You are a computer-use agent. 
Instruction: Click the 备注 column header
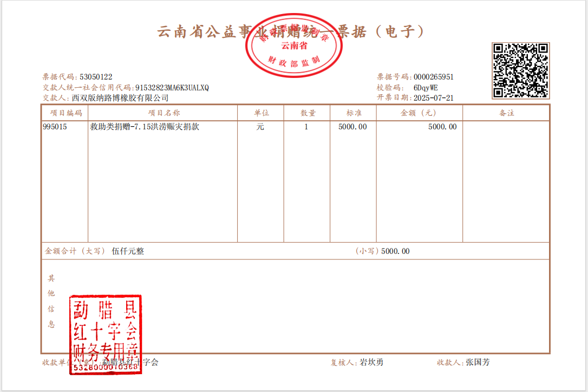tap(506, 113)
